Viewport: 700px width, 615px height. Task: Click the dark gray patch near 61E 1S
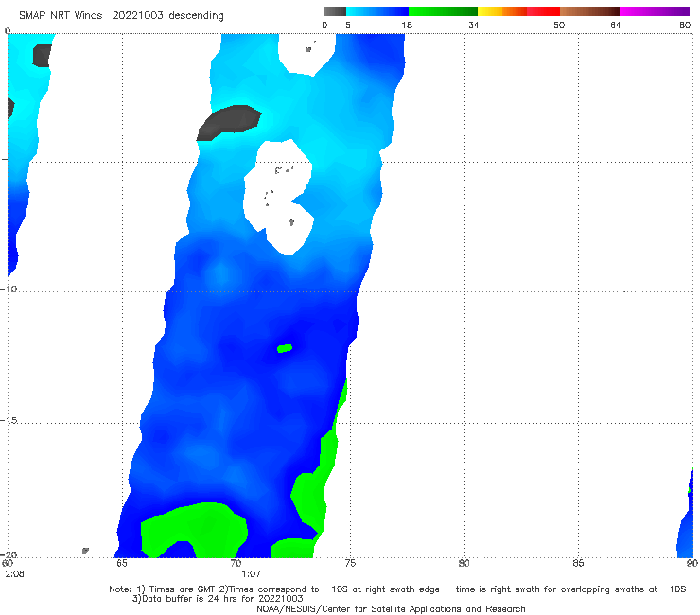(x=42, y=56)
